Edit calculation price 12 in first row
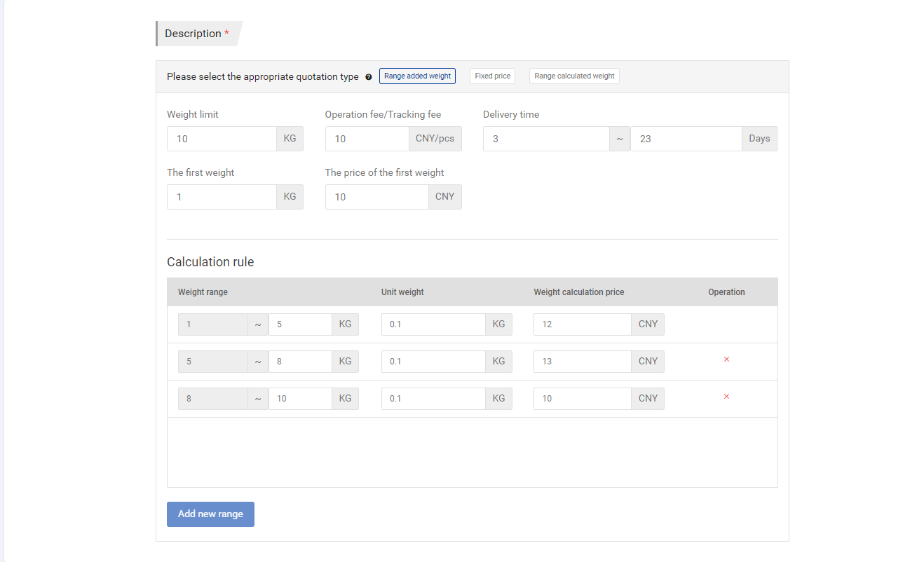Viewport: 924px width, 562px height. tap(582, 324)
